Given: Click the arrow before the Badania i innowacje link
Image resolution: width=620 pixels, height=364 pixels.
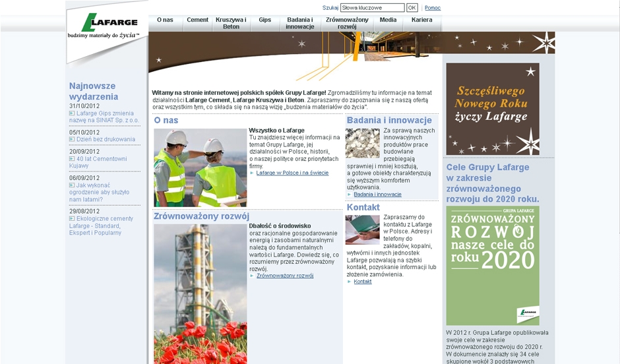Looking at the screenshot, I should coord(349,195).
